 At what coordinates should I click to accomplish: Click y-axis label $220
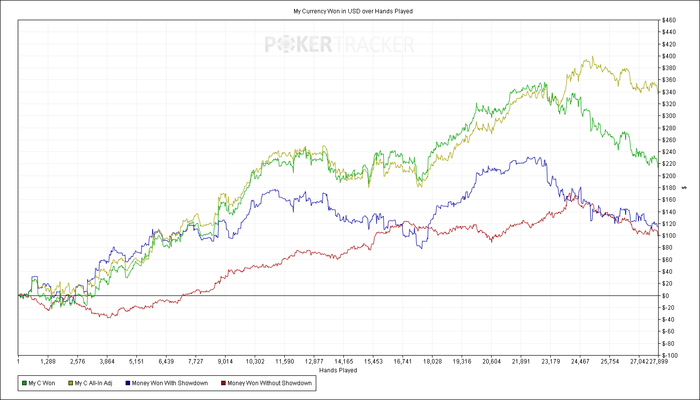(668, 164)
